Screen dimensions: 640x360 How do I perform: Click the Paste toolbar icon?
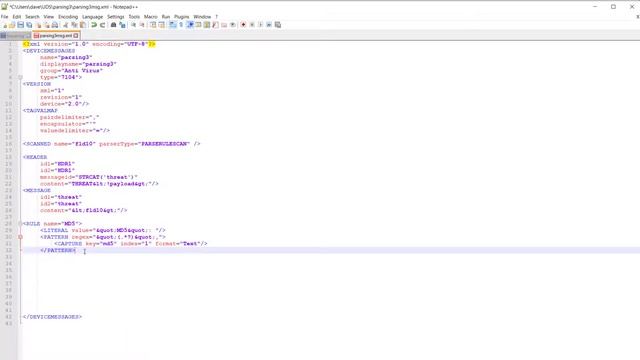coord(83,25)
